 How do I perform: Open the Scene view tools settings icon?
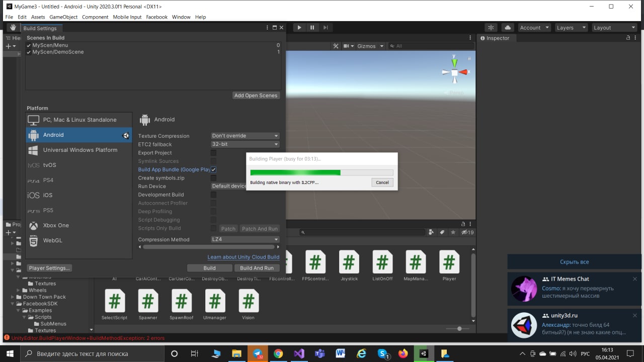click(x=336, y=46)
